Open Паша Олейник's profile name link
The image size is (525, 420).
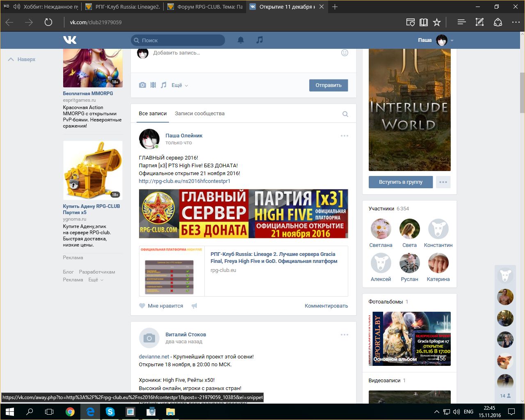click(184, 135)
